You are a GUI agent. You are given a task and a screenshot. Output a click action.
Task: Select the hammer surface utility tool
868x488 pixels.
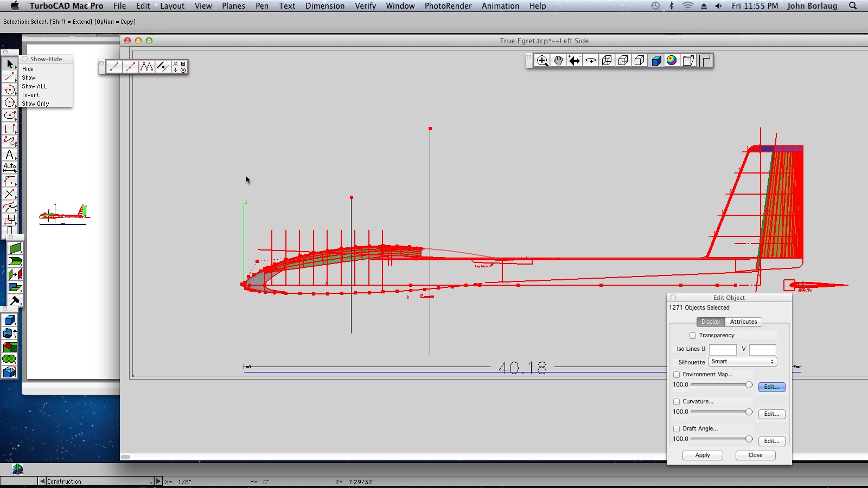point(15,301)
